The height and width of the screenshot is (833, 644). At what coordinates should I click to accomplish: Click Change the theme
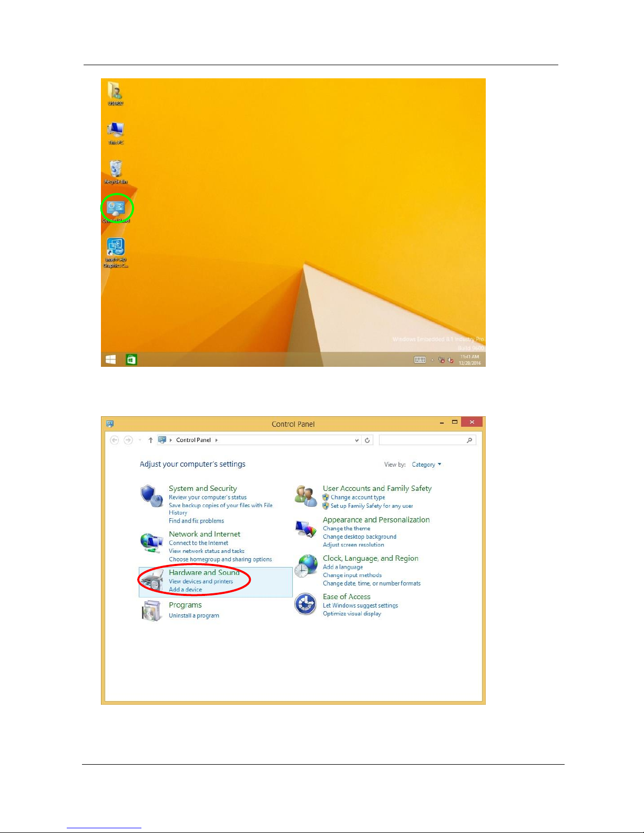pos(346,529)
